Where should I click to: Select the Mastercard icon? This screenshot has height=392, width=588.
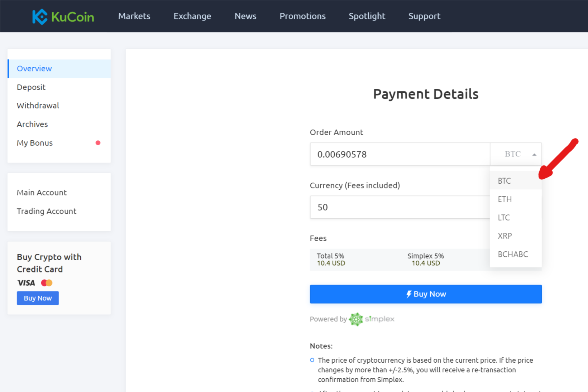46,283
